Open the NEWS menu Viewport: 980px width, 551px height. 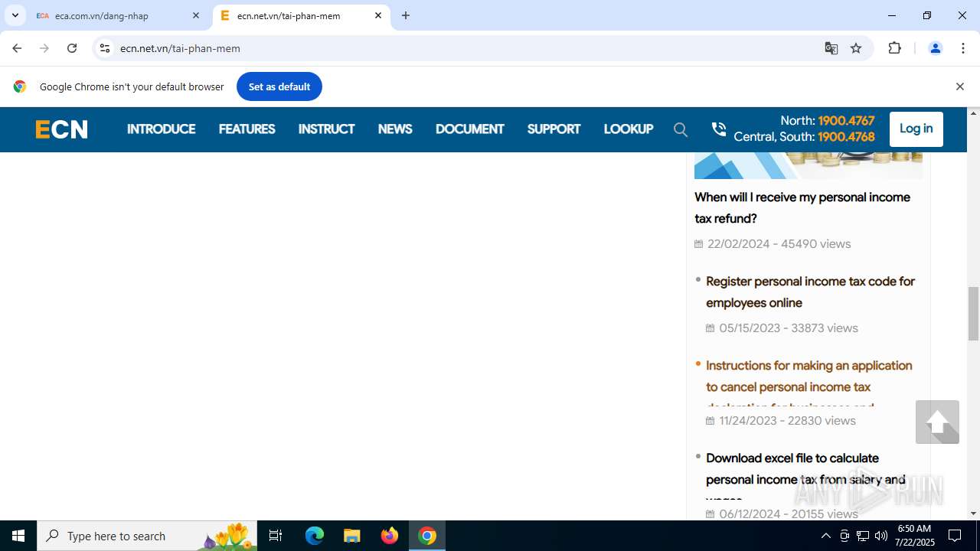click(x=395, y=129)
